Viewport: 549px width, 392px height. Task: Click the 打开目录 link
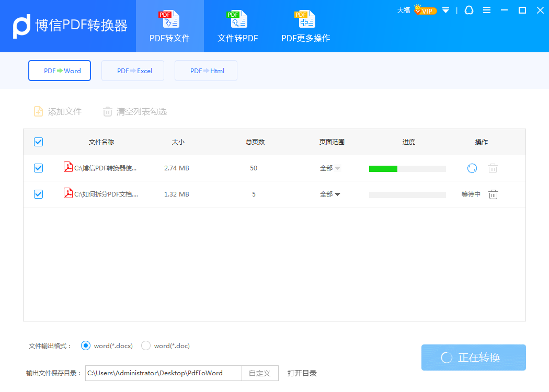click(x=302, y=373)
